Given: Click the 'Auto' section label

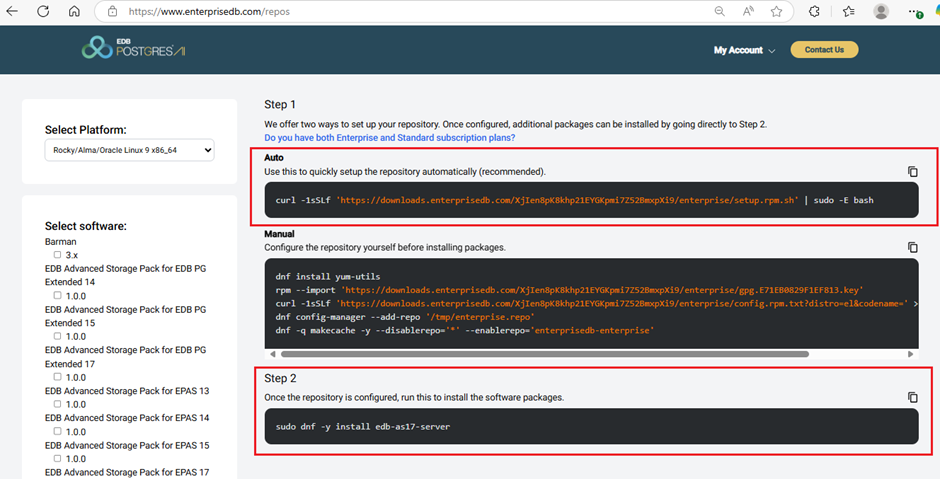Looking at the screenshot, I should tap(274, 158).
